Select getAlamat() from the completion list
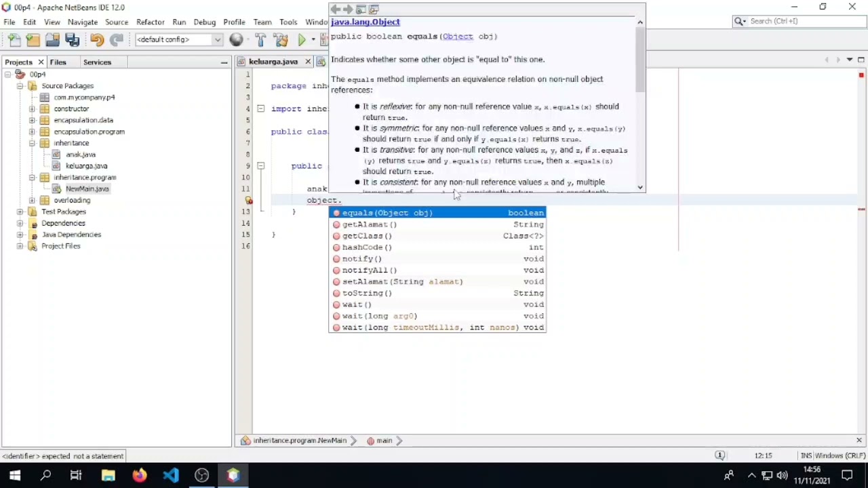The image size is (868, 488). [x=437, y=224]
